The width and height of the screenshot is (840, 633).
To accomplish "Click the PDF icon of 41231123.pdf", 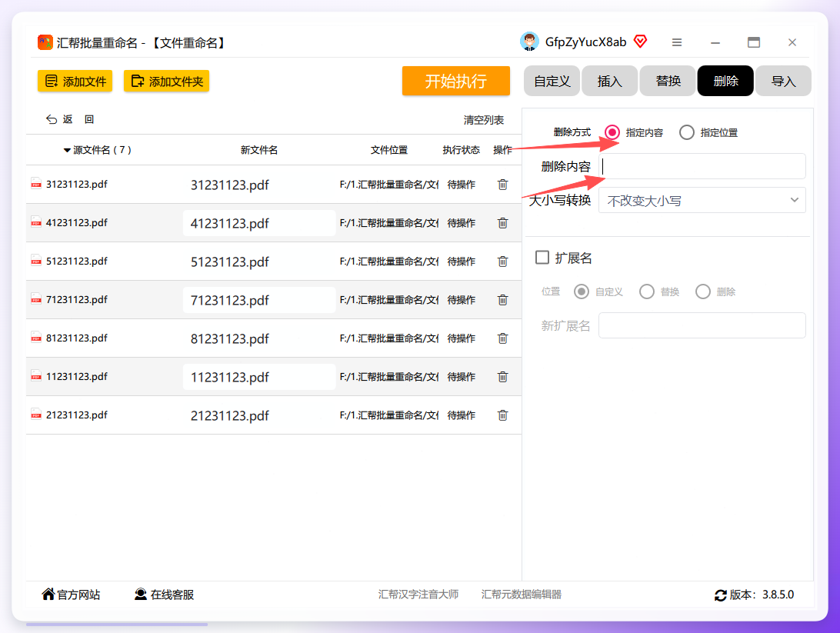I will point(36,222).
